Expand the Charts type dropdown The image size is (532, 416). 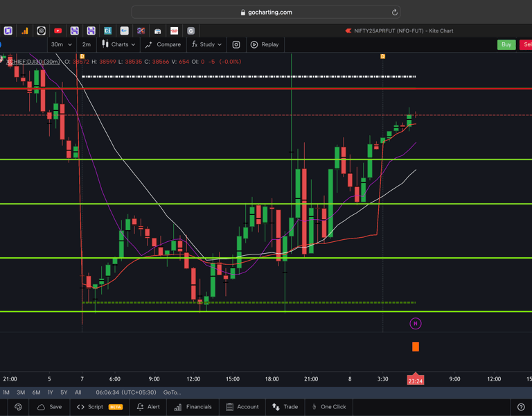[x=118, y=44]
